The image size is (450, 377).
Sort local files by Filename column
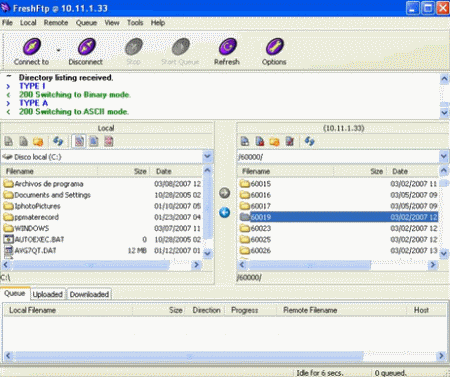(x=49, y=171)
